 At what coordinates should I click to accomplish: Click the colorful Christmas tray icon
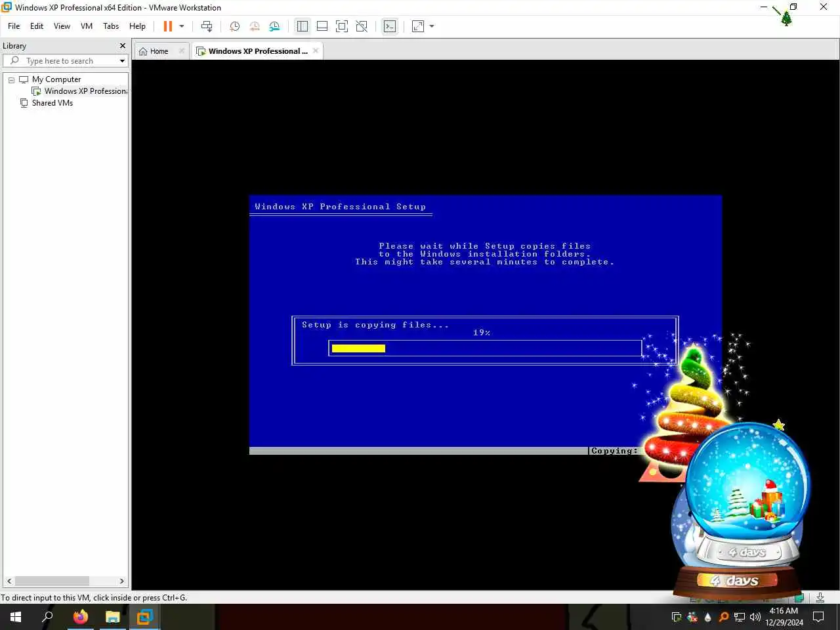point(692,617)
